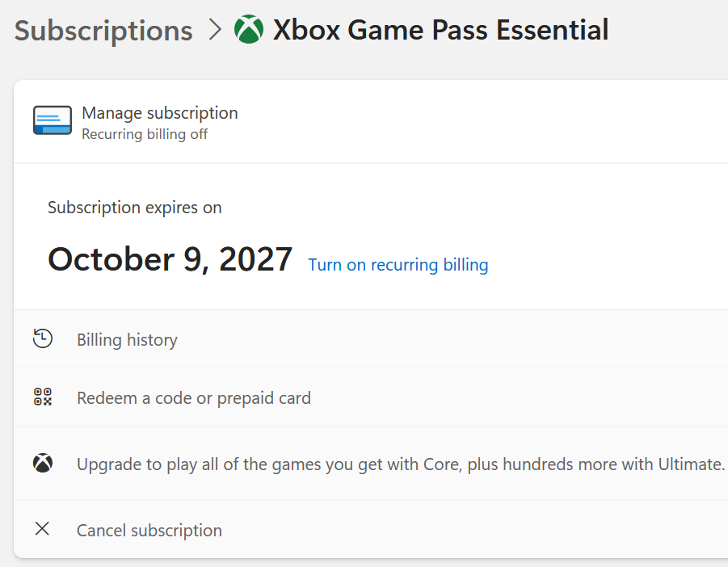Choose Cancel subscription
The width and height of the screenshot is (728, 567).
(149, 531)
